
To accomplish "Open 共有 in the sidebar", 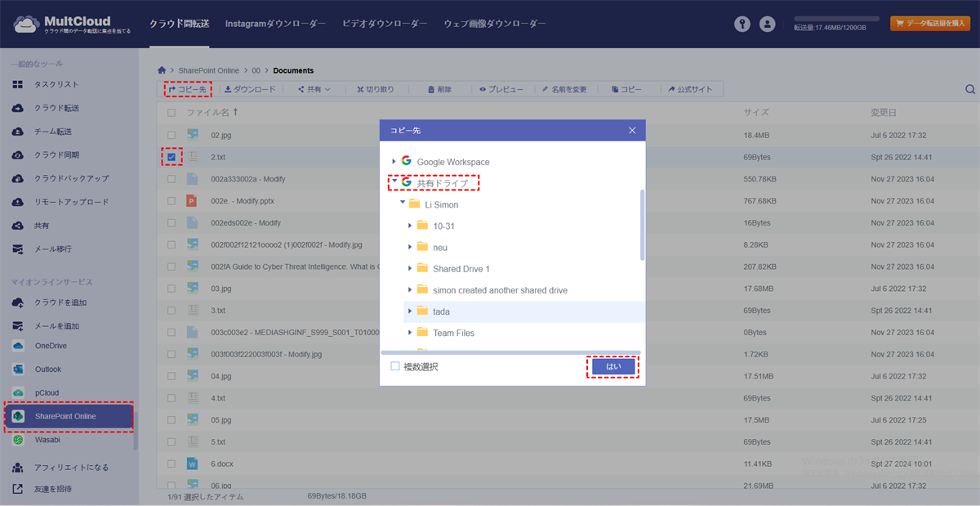I will pyautogui.click(x=41, y=226).
